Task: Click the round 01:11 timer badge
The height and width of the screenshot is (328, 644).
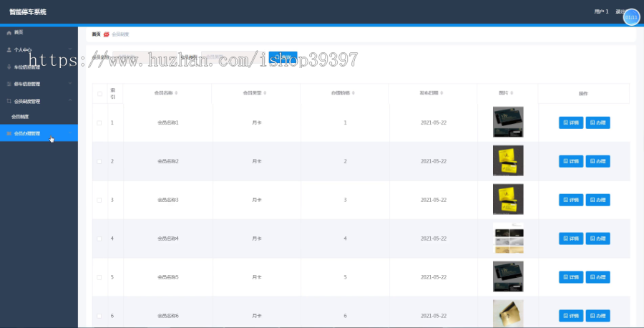Action: [631, 17]
